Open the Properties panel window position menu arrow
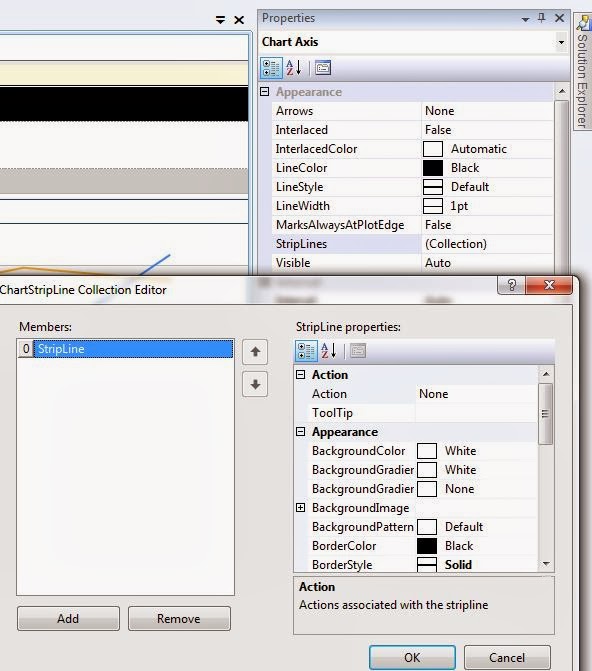This screenshot has width=592, height=671. [525, 19]
